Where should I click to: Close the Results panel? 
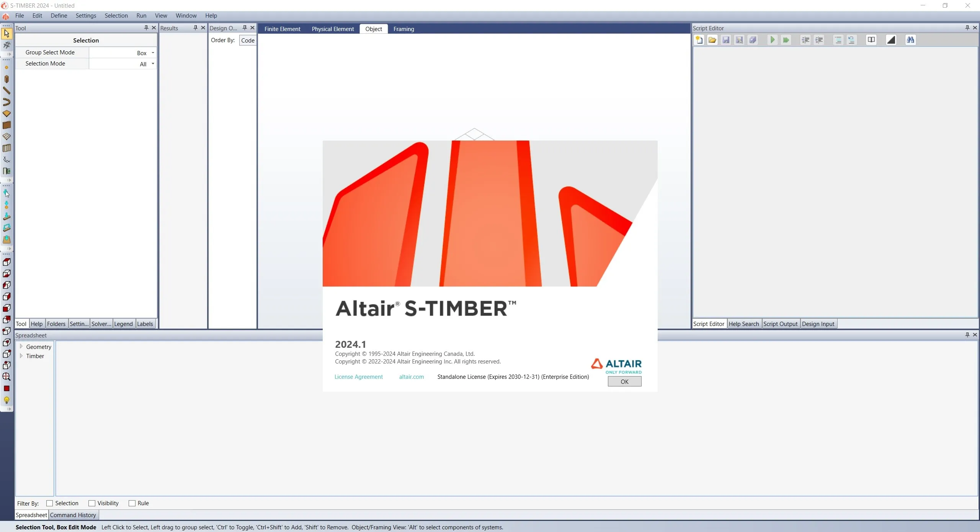(x=203, y=28)
